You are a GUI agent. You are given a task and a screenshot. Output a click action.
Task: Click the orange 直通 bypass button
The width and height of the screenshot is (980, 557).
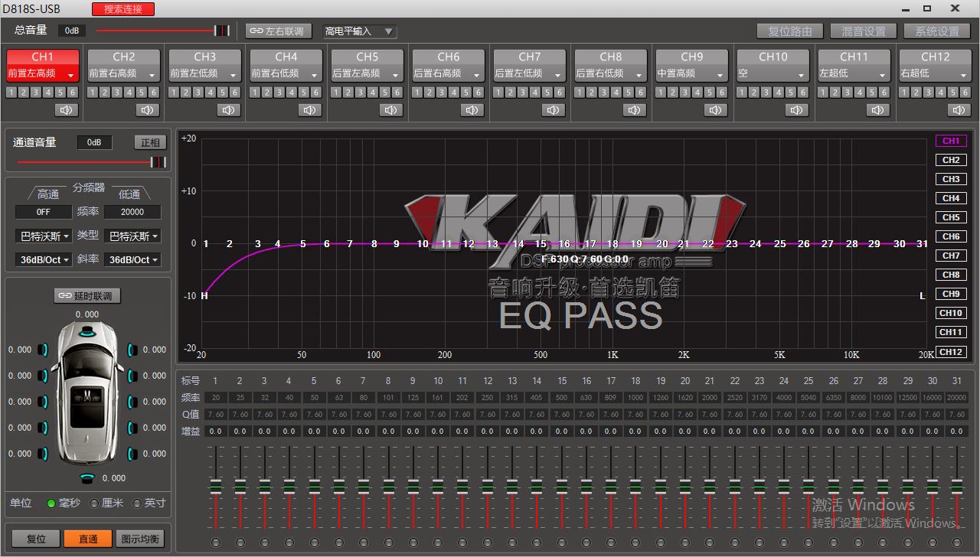[88, 539]
